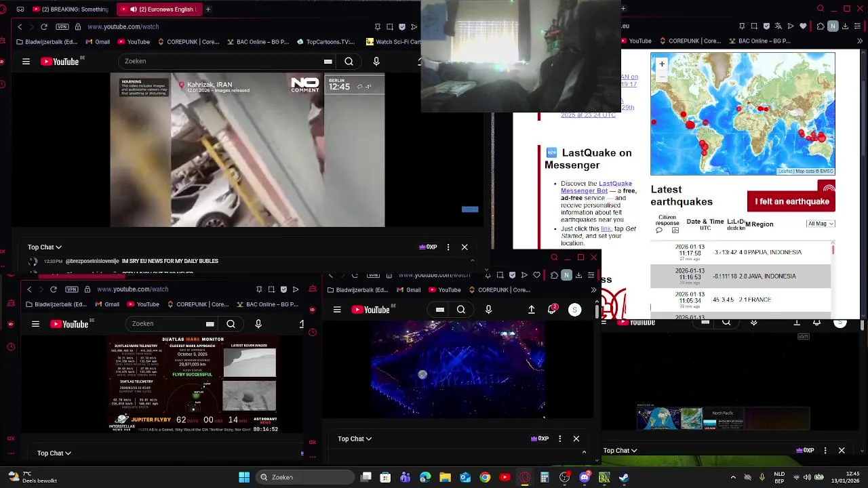The height and width of the screenshot is (488, 868).
Task: Expand Top Chat dropdown in 3I/ATLAS monitor window
Action: (54, 453)
